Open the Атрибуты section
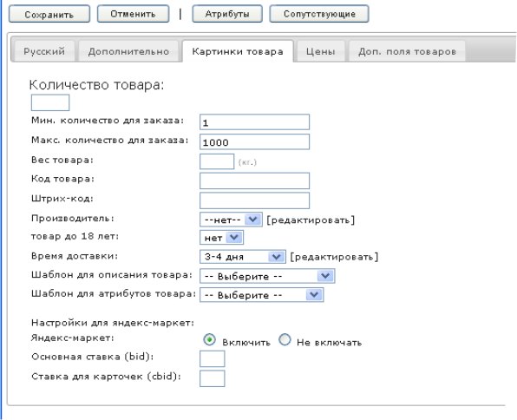 click(x=227, y=14)
